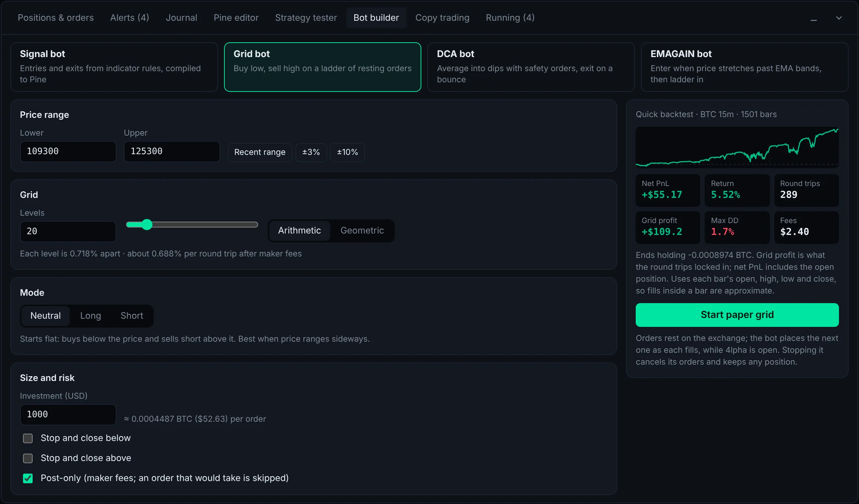This screenshot has height=504, width=859.
Task: Enable Stop and close above checkbox
Action: click(x=28, y=458)
